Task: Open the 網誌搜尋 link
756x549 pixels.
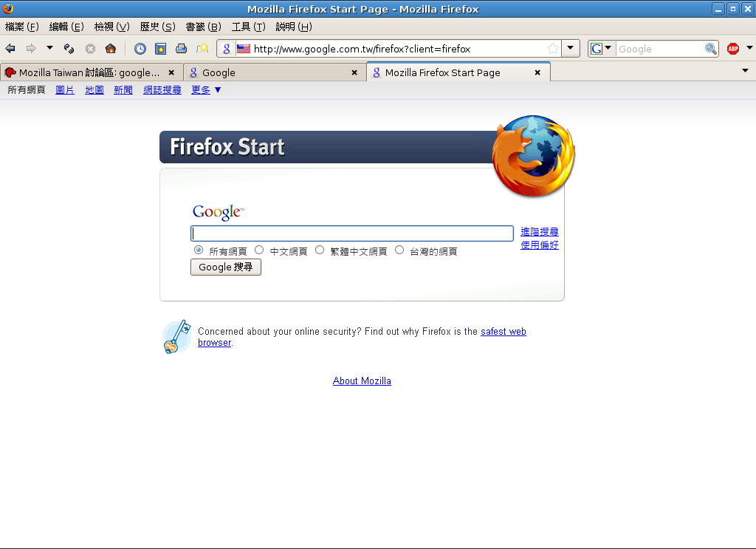Action: pyautogui.click(x=162, y=89)
